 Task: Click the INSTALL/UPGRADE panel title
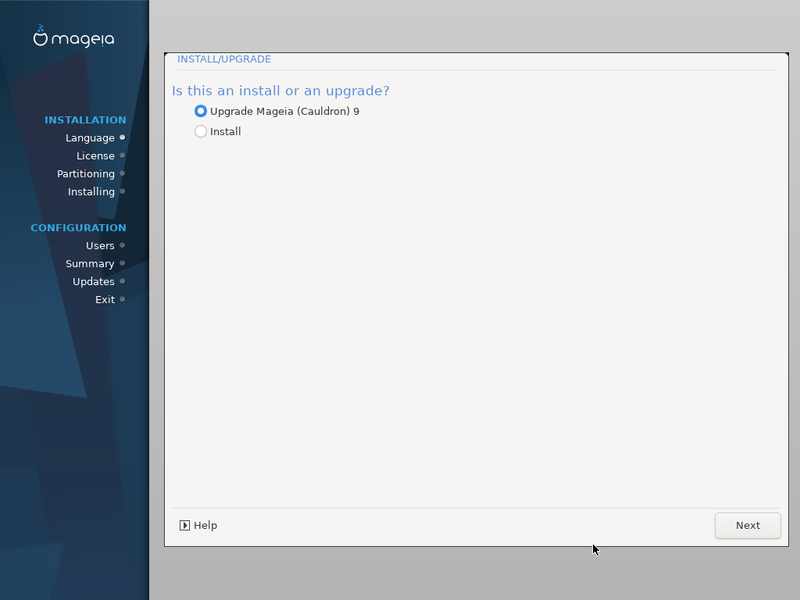click(224, 59)
